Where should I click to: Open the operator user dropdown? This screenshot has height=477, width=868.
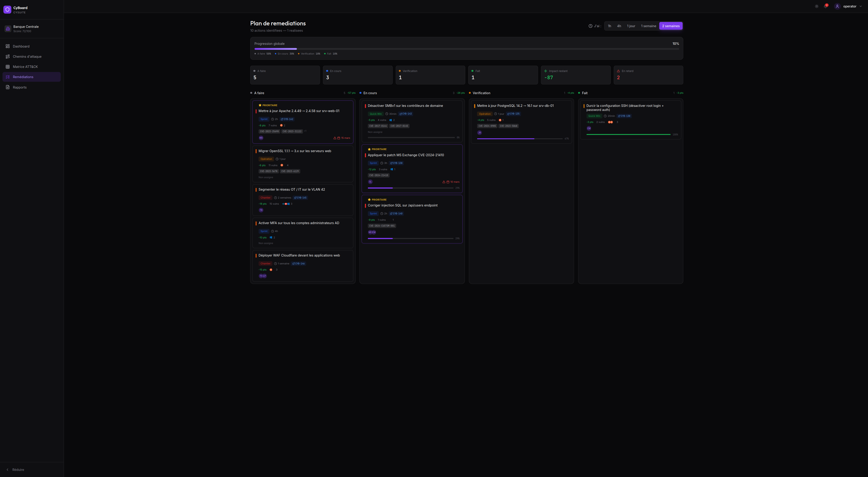click(849, 6)
